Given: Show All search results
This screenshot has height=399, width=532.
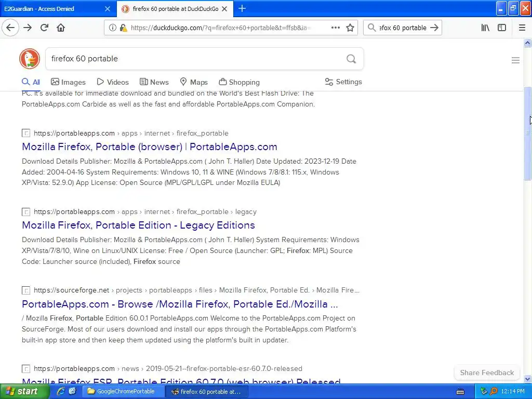Looking at the screenshot, I should (31, 82).
